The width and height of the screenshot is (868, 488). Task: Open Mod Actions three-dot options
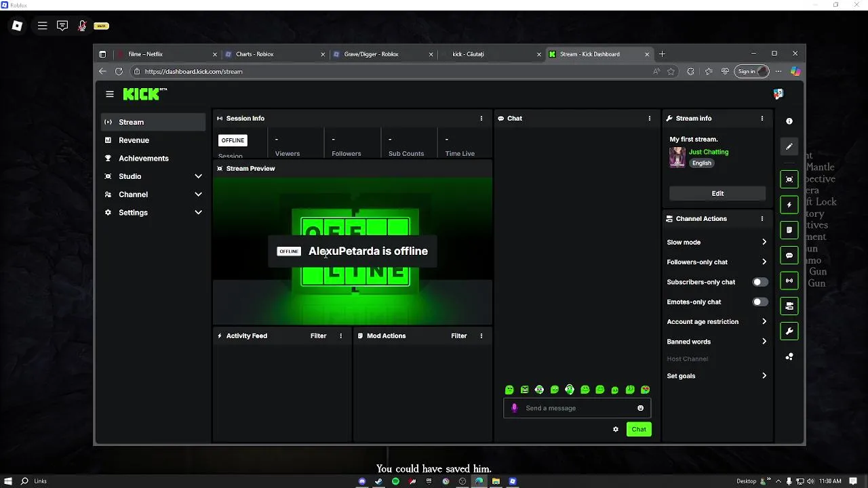(481, 335)
